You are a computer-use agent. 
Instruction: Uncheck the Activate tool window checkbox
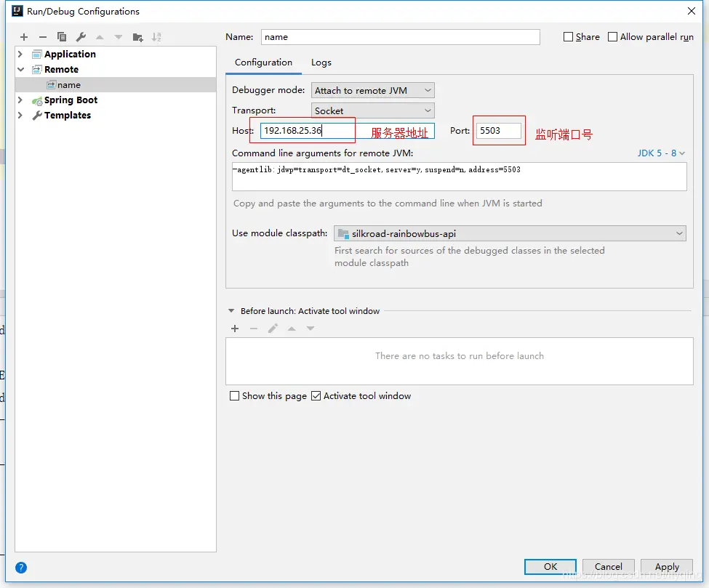pyautogui.click(x=316, y=396)
